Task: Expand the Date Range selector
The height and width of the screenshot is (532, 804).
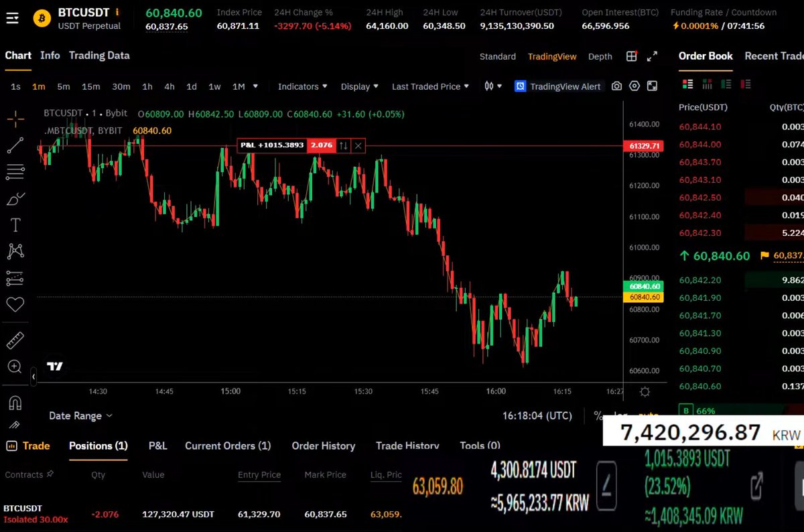Action: (x=80, y=416)
